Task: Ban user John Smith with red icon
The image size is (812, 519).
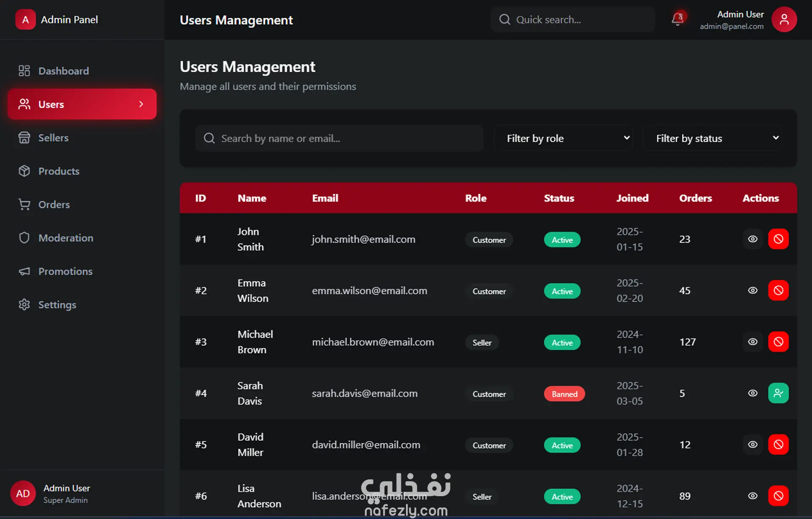Action: [778, 239]
